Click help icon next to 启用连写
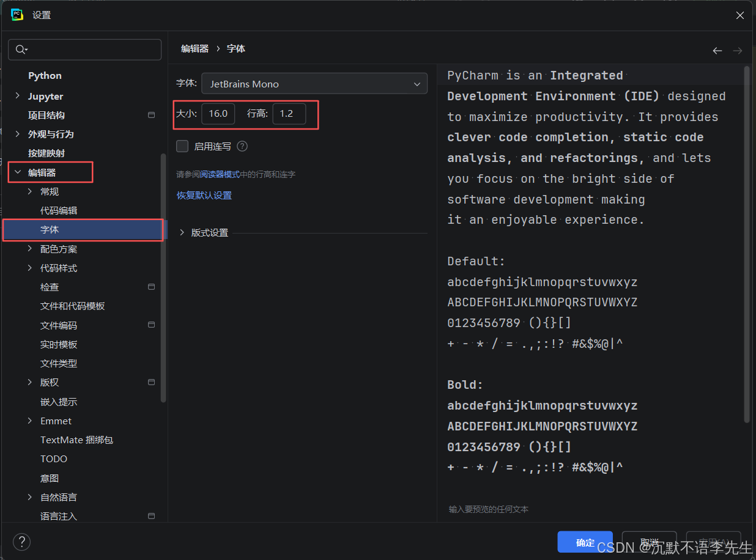This screenshot has width=756, height=560. coord(242,146)
